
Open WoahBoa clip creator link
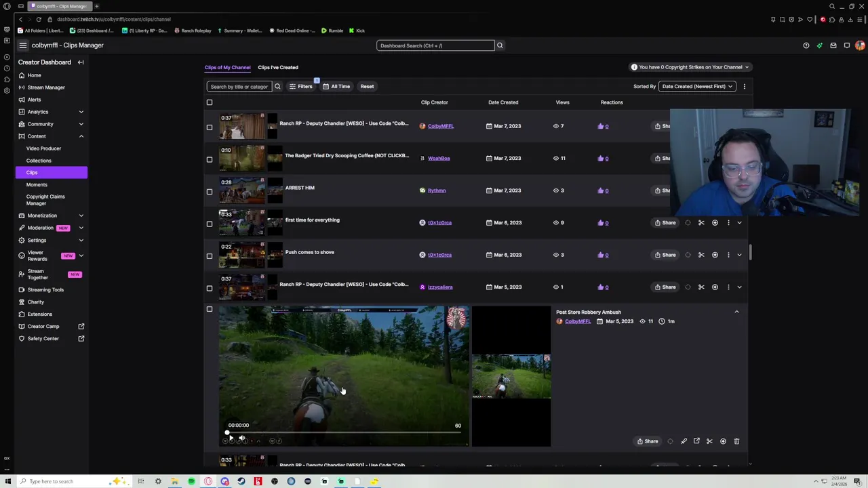[x=439, y=158]
